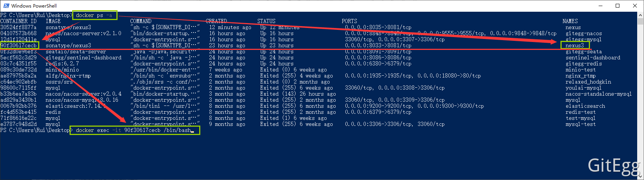Click container ID 089c30de732d

coord(19,70)
